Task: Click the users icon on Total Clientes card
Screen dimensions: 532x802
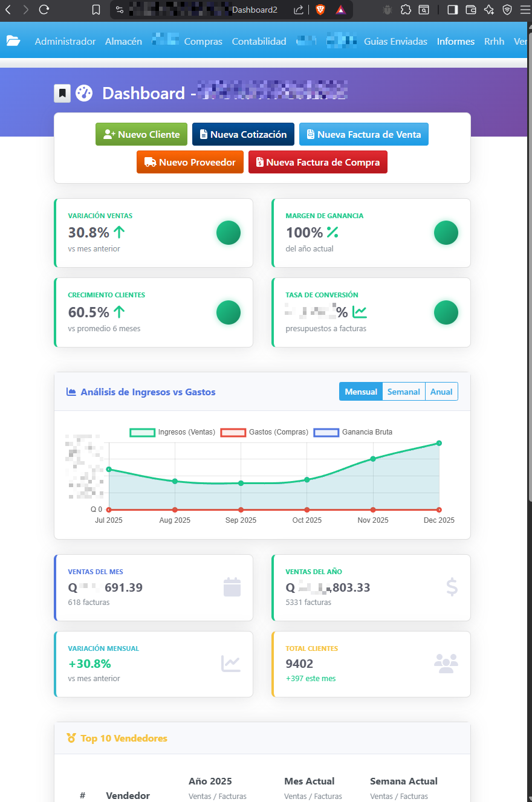Action: (446, 663)
